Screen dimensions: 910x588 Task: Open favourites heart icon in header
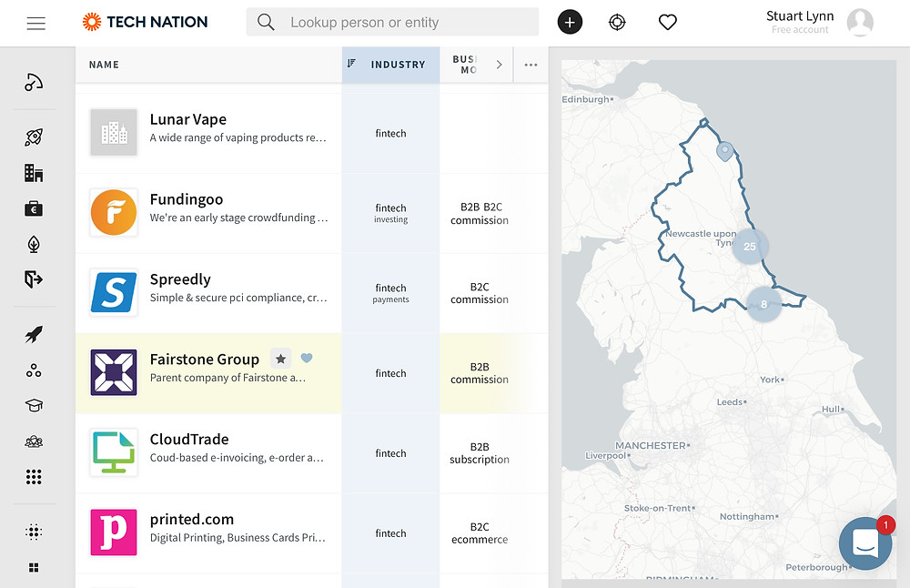pos(667,22)
